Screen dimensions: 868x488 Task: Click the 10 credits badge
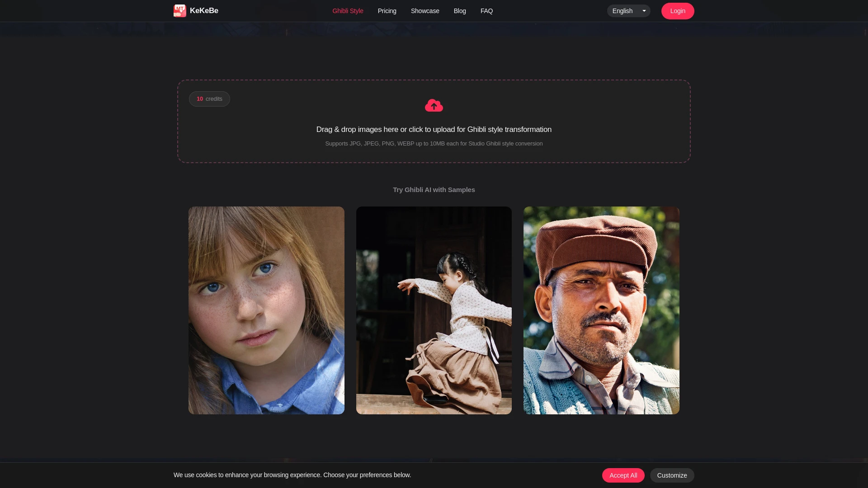point(209,99)
